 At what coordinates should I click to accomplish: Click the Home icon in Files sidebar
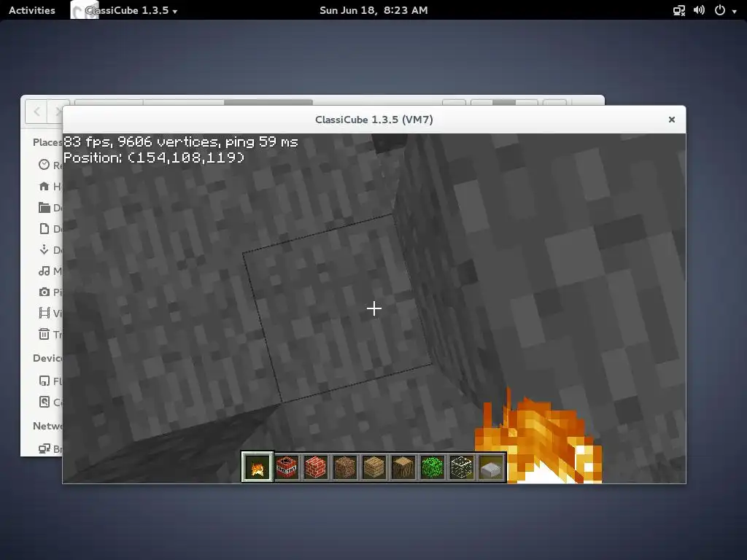click(x=44, y=186)
